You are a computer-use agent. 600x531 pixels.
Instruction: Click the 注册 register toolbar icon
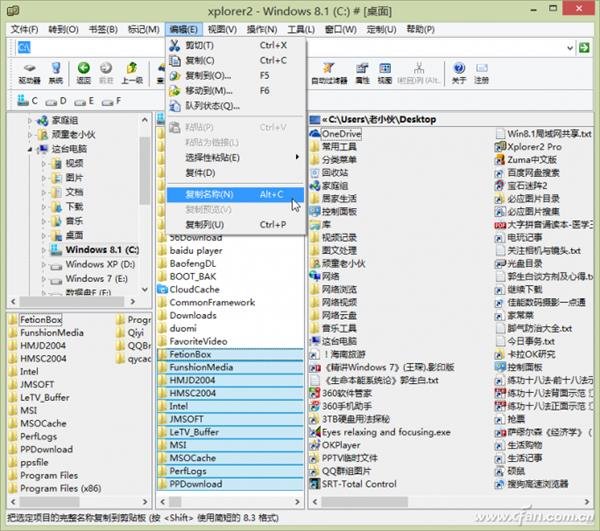tap(481, 73)
